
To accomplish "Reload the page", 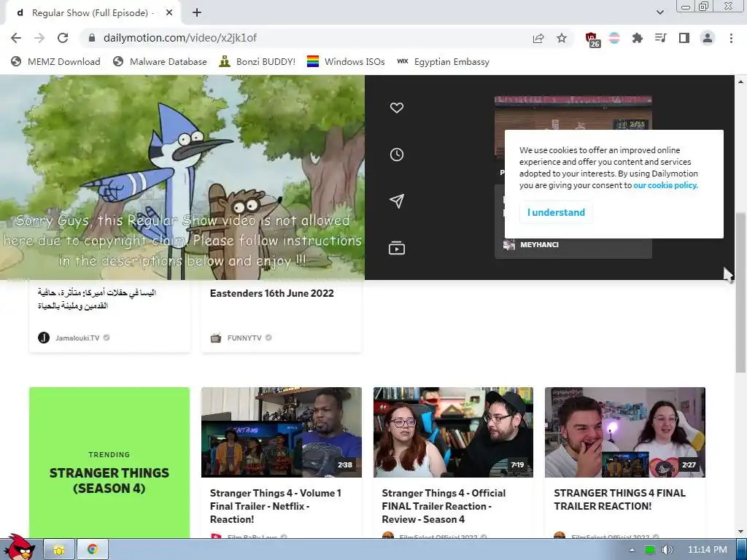I will (63, 38).
